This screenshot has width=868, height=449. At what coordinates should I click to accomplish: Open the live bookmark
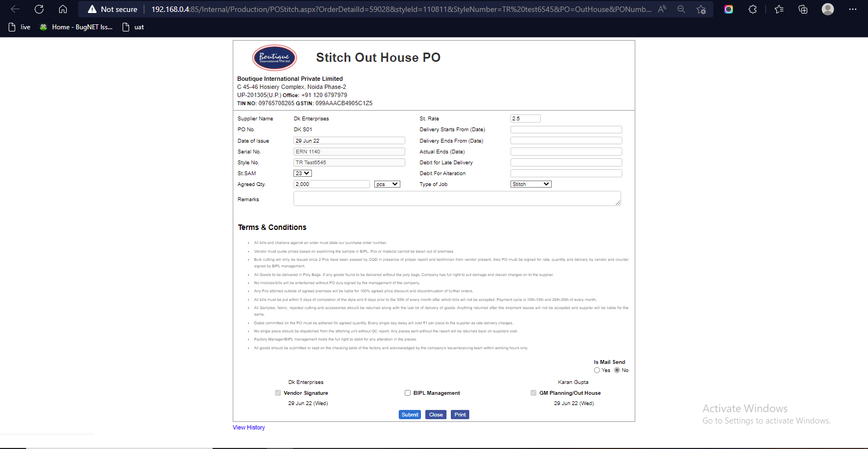click(x=20, y=27)
